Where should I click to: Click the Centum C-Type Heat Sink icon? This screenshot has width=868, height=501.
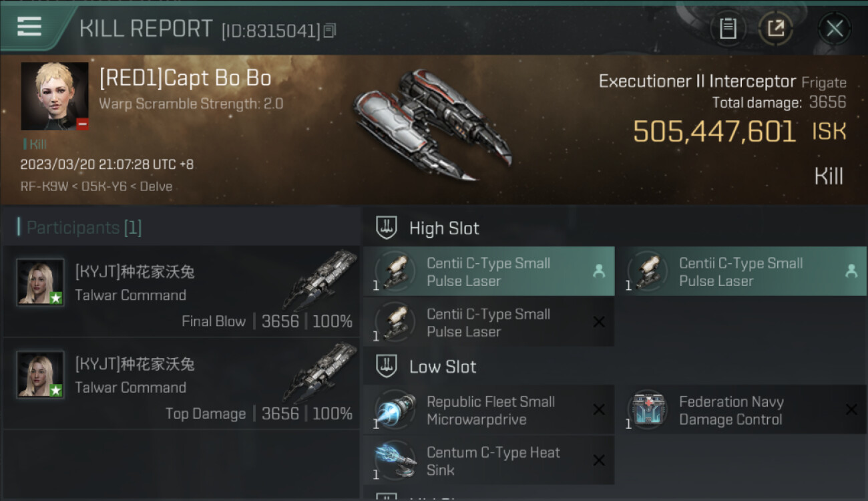(x=395, y=460)
